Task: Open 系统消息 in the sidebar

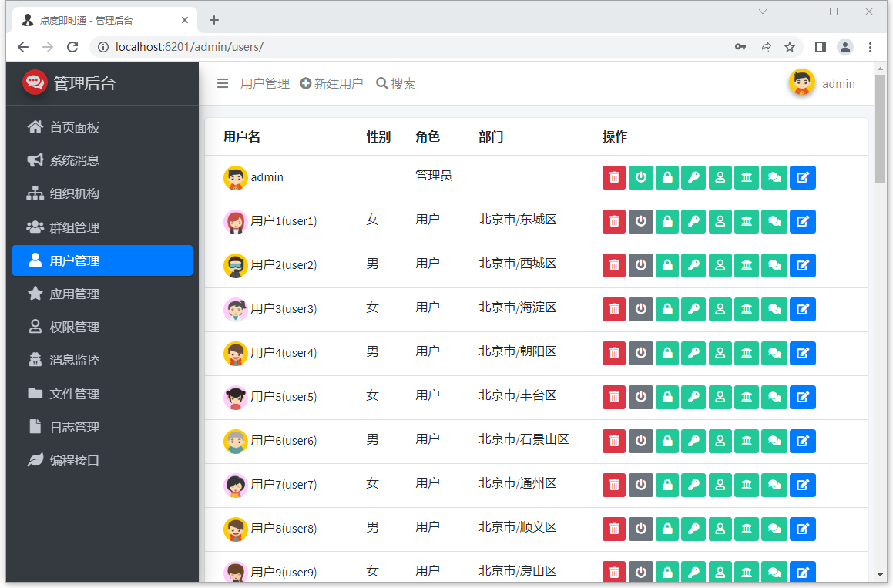Action: pyautogui.click(x=102, y=160)
